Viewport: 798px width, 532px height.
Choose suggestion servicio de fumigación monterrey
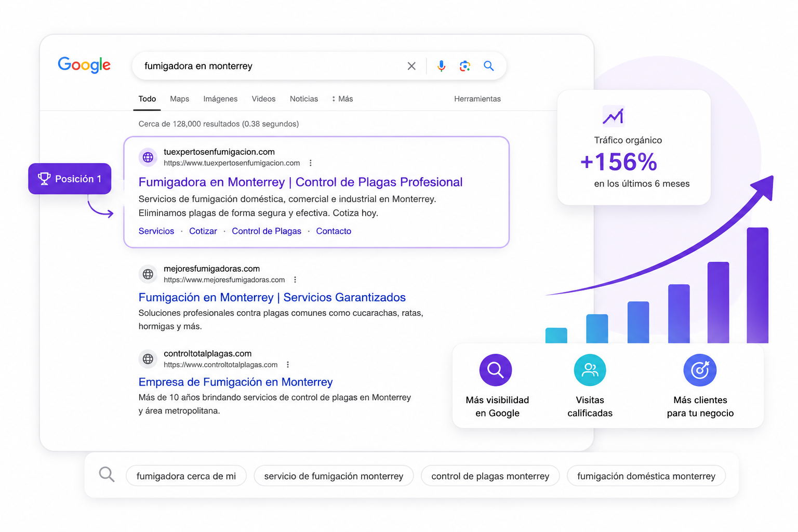tap(334, 476)
